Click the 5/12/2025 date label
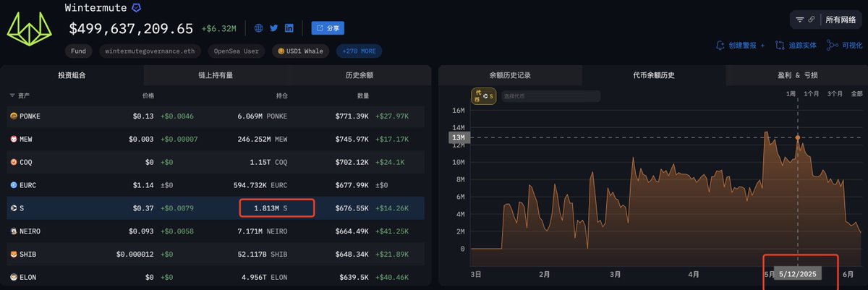Viewport: 868px width, 290px height. pyautogui.click(x=798, y=274)
